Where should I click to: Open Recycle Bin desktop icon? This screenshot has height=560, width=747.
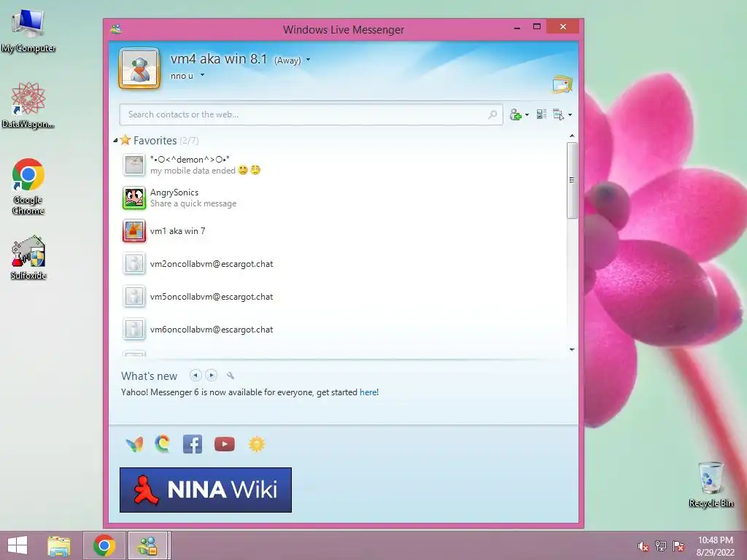(x=711, y=484)
